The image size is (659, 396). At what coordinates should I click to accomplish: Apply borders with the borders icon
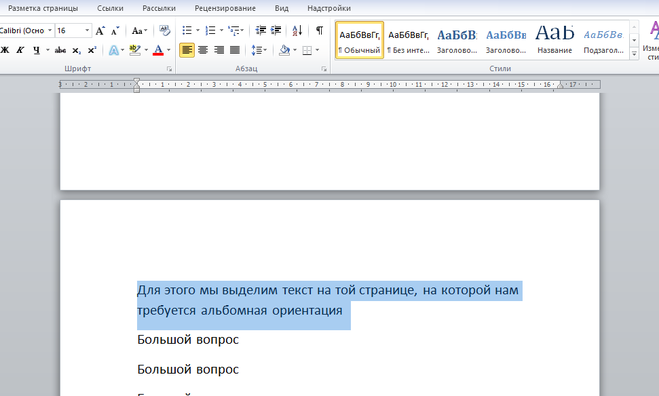(x=307, y=50)
